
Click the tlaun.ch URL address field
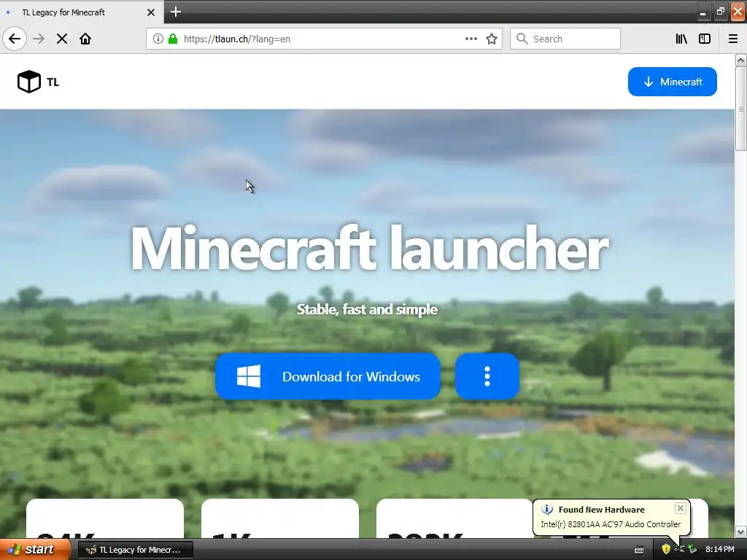pyautogui.click(x=324, y=39)
